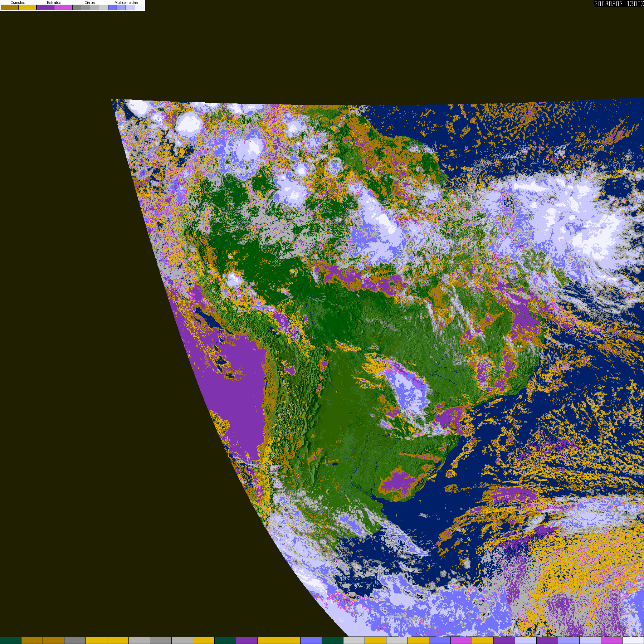Choose the near-white Multicamadas legend swatch
Image resolution: width=644 pixels, height=644 pixels.
140,7
